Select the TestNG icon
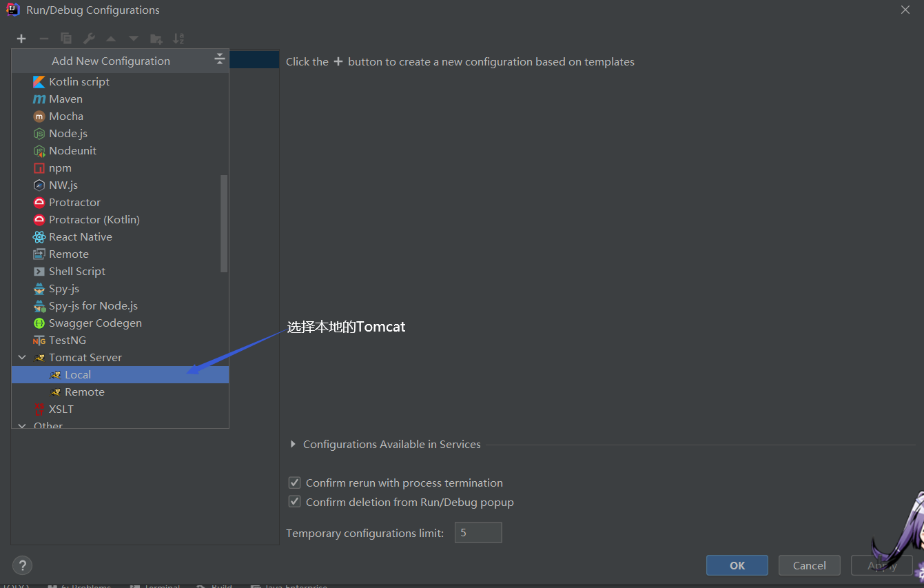Screen dimensions: 924x588 click(39, 341)
